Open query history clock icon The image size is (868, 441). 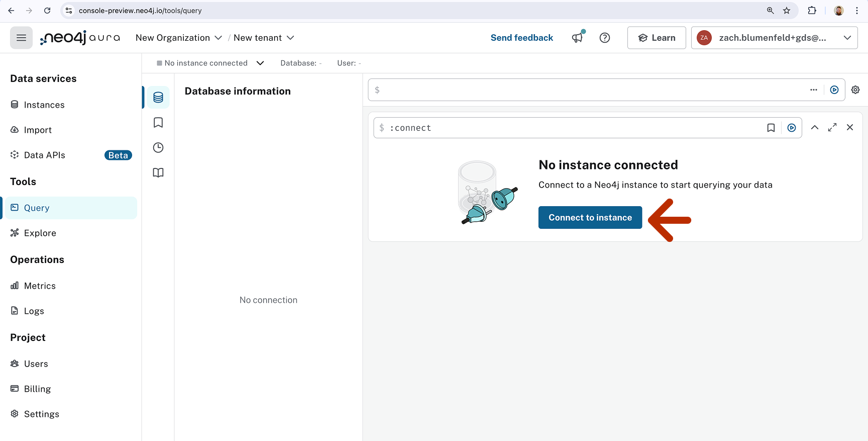158,148
